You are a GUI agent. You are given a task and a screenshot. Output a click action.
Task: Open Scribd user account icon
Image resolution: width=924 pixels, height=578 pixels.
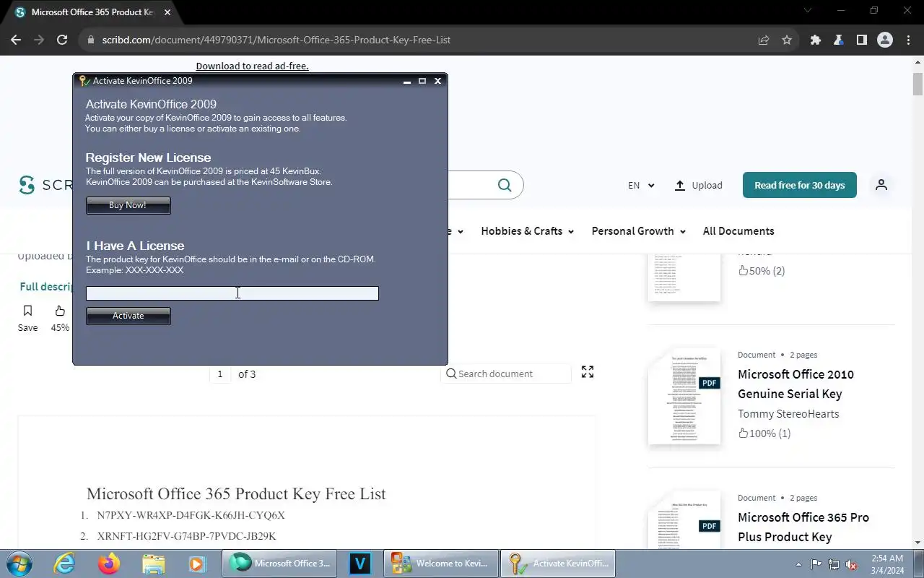(881, 185)
